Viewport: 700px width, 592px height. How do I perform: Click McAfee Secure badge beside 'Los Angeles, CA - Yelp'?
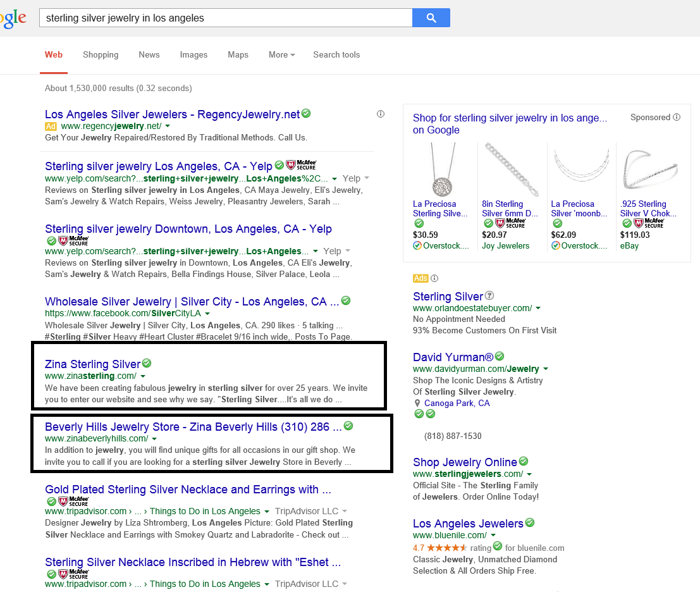pyautogui.click(x=301, y=165)
